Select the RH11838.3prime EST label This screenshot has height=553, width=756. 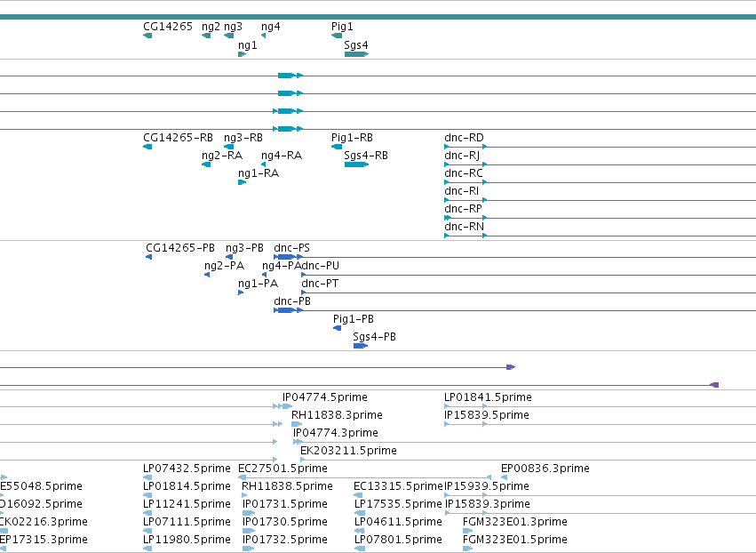pos(337,415)
